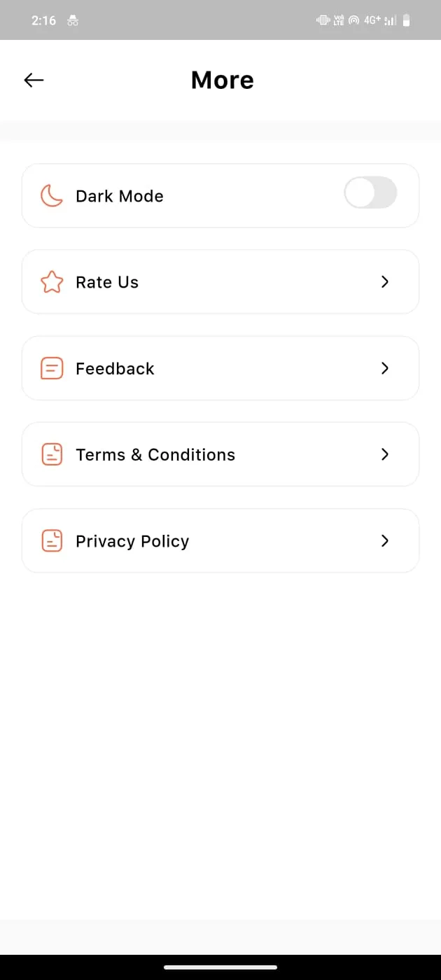The width and height of the screenshot is (441, 980).
Task: Tap the back arrow icon
Action: click(34, 80)
